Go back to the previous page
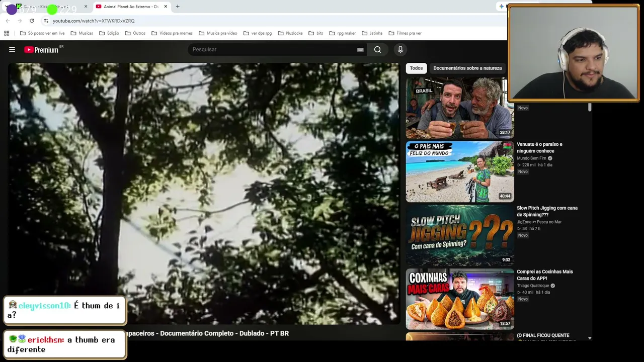 [8, 21]
